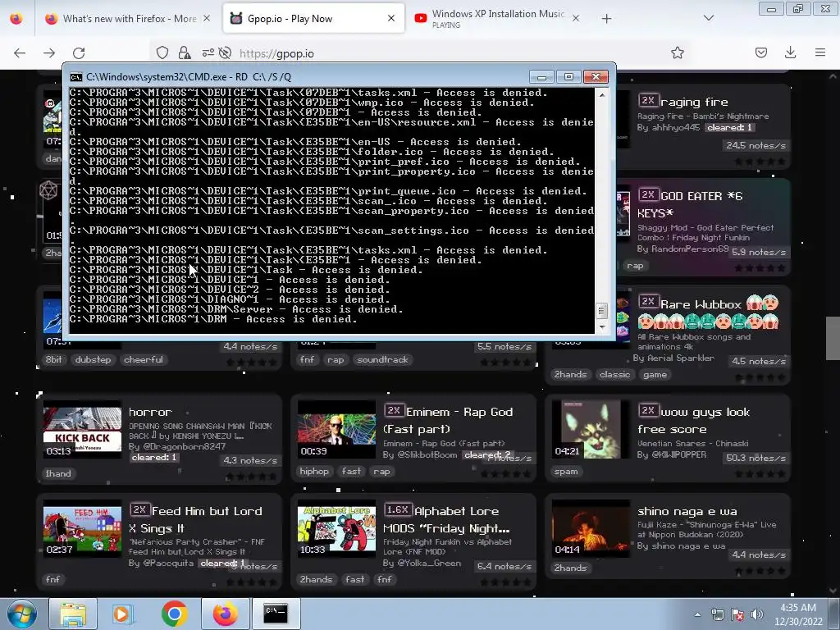Screen dimensions: 840x630
Task: Open the volume speaker tray icon
Action: pyautogui.click(x=757, y=615)
